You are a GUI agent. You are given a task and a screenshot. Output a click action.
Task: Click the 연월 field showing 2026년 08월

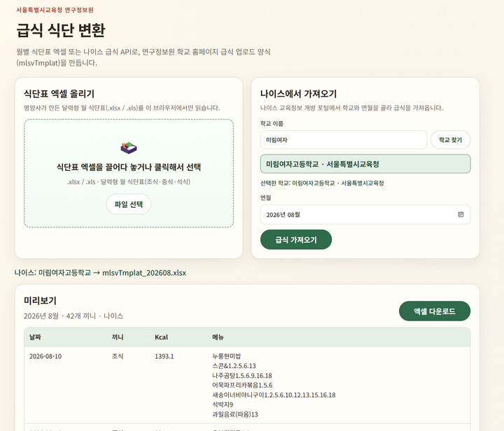pyautogui.click(x=365, y=215)
